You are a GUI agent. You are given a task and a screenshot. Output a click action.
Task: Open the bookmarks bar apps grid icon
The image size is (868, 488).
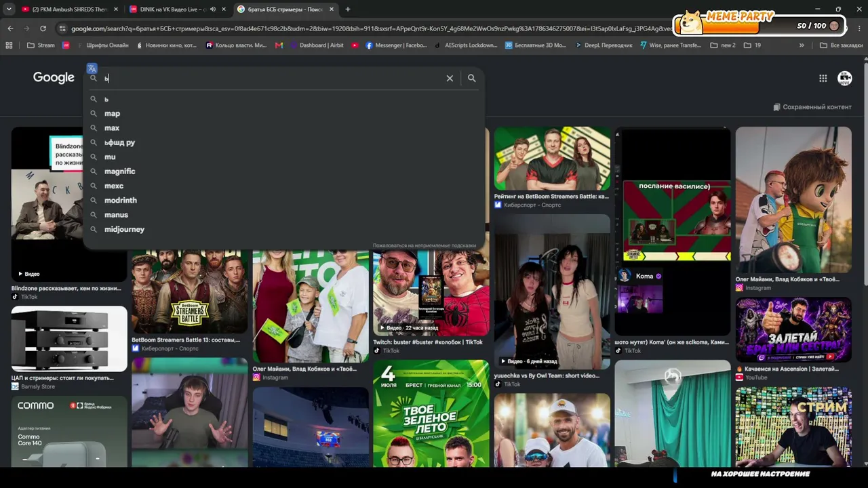(9, 45)
